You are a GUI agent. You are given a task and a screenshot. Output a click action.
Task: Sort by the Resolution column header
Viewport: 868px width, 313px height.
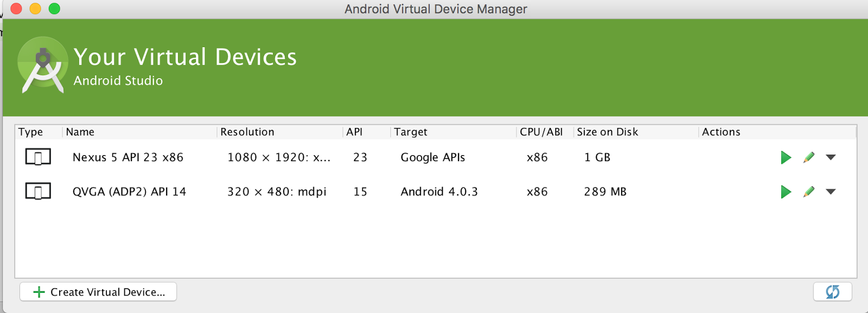(x=247, y=132)
